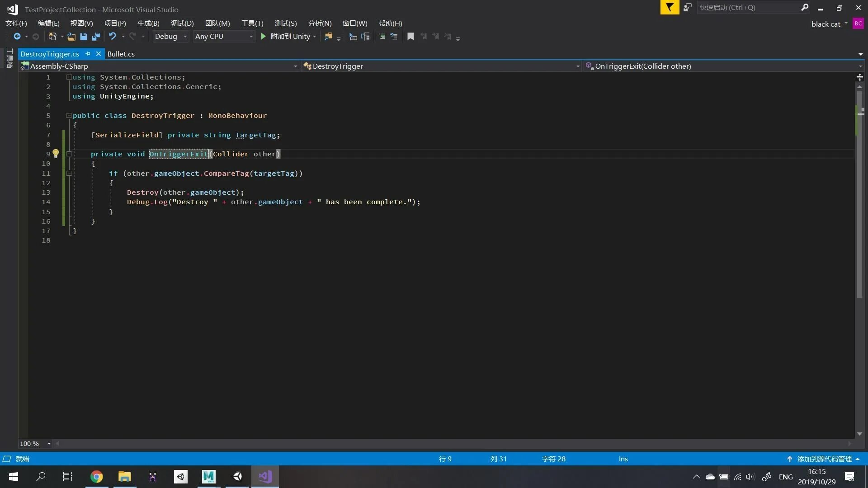This screenshot has height=488, width=868.
Task: Save all open files
Action: (x=95, y=36)
